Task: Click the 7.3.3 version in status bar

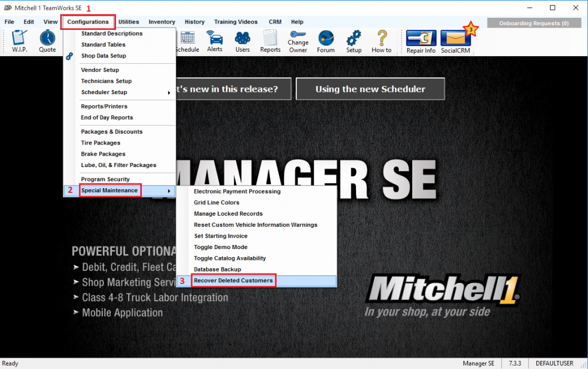Action: click(x=514, y=363)
